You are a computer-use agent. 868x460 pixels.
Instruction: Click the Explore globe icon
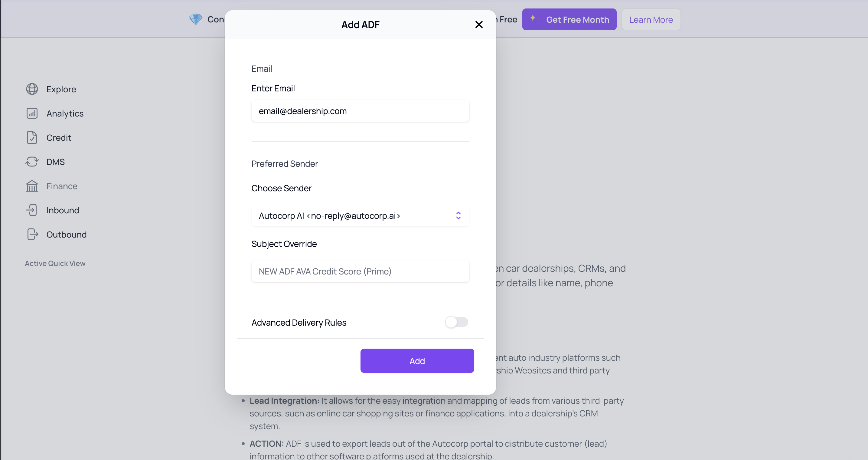pos(32,89)
